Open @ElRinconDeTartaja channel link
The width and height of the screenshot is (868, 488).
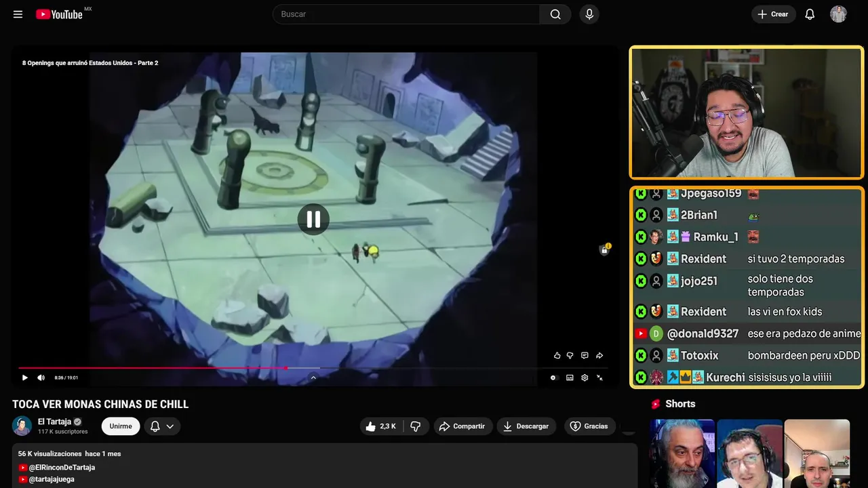click(x=62, y=468)
